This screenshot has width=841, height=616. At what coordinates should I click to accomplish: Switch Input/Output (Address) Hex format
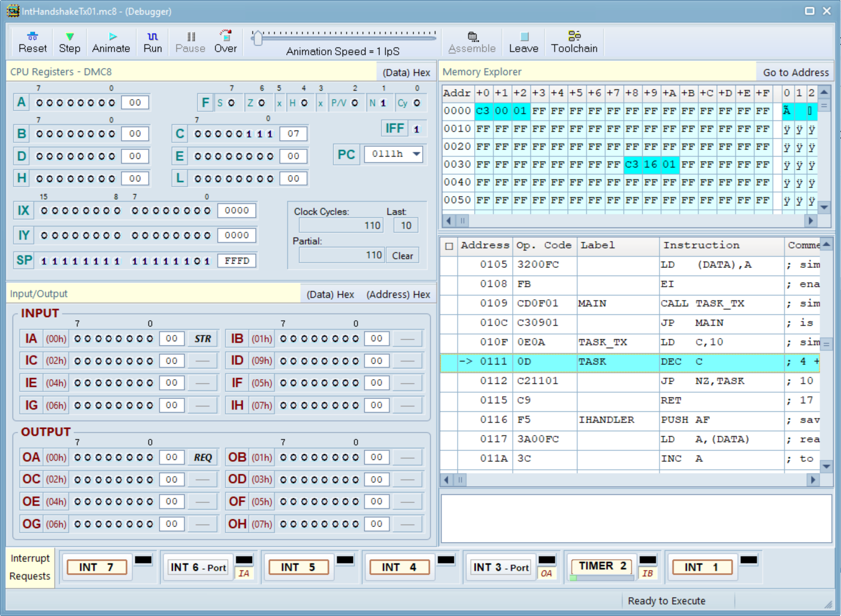tap(398, 294)
